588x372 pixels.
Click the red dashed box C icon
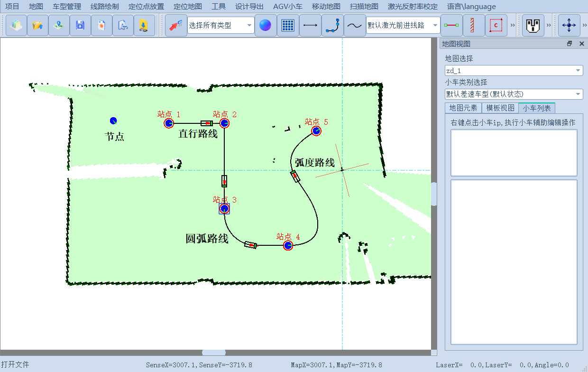pyautogui.click(x=496, y=26)
